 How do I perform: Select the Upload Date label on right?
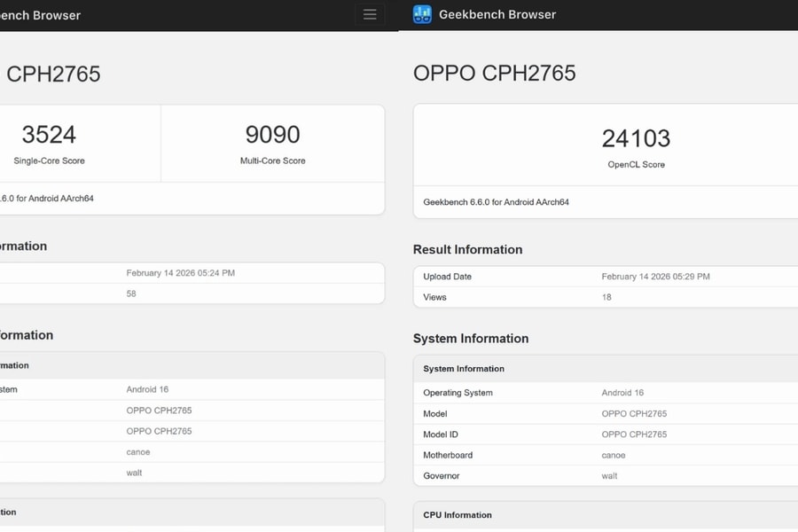click(x=448, y=277)
